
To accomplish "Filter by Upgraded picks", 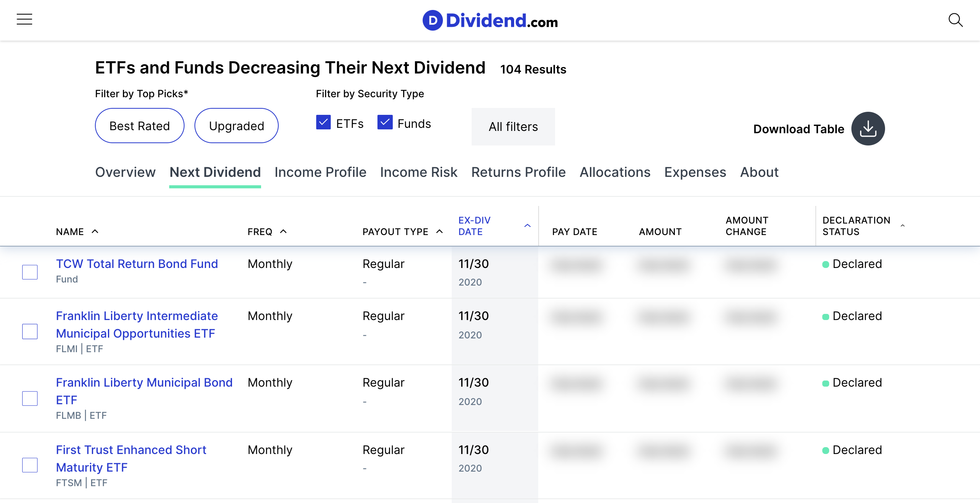I will click(x=236, y=126).
